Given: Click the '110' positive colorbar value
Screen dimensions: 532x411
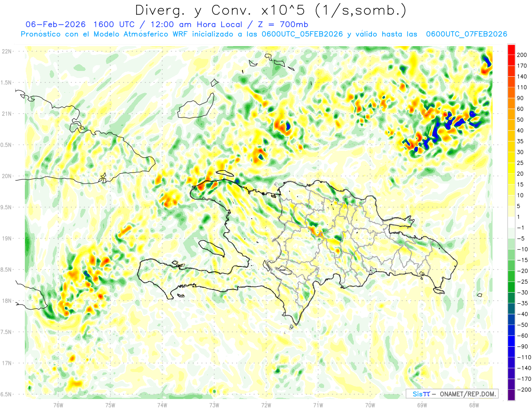Looking at the screenshot, I should [x=522, y=88].
